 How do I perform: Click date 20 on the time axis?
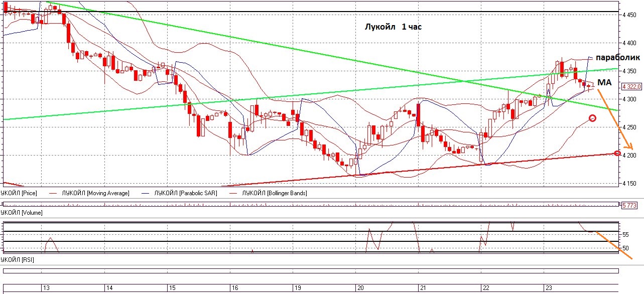coord(360,288)
